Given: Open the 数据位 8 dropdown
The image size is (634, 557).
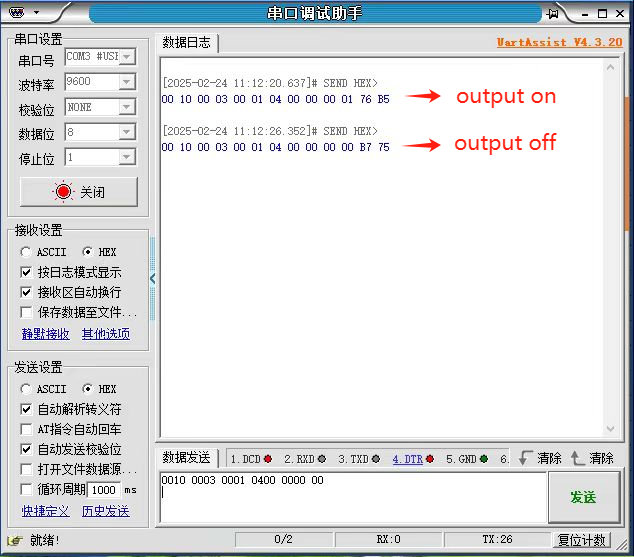Looking at the screenshot, I should (x=127, y=132).
